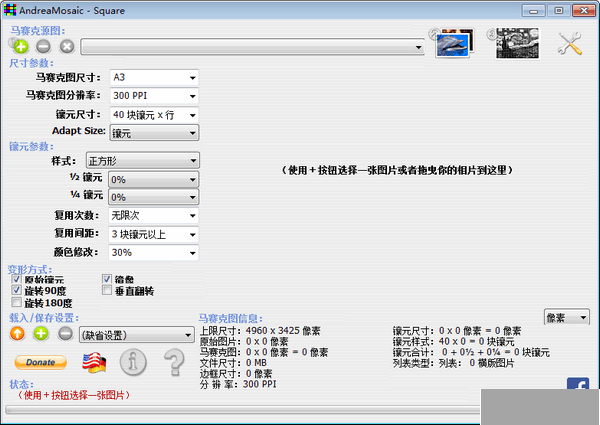600x425 pixels.
Task: Open the 样式 正方形 dropdown
Action: pyautogui.click(x=143, y=161)
